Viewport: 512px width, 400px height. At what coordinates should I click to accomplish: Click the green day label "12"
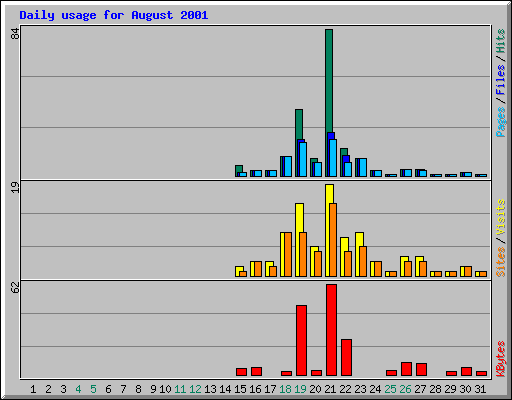pyautogui.click(x=195, y=389)
